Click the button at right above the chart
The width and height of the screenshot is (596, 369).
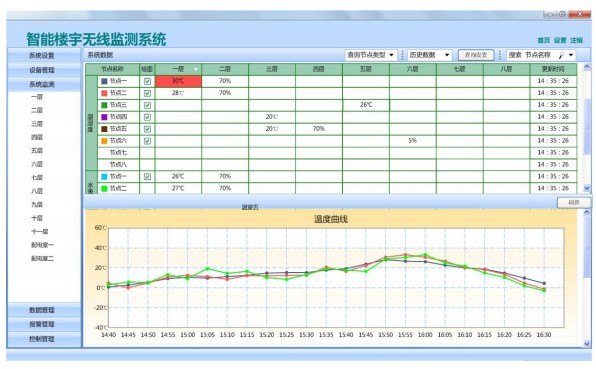pos(574,203)
